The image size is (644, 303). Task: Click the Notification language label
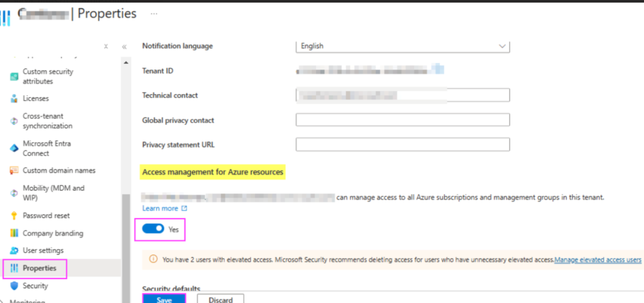(177, 46)
